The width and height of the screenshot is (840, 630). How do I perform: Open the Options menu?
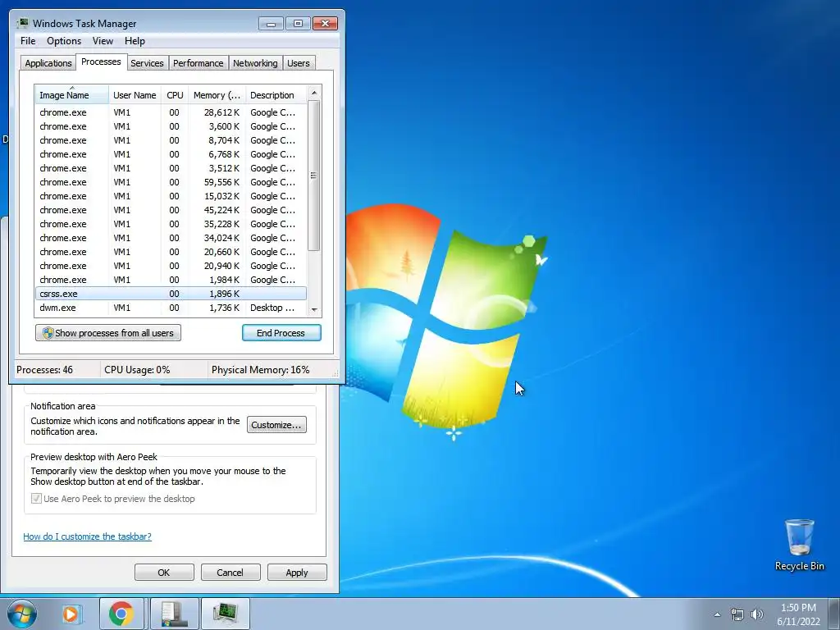pyautogui.click(x=64, y=41)
